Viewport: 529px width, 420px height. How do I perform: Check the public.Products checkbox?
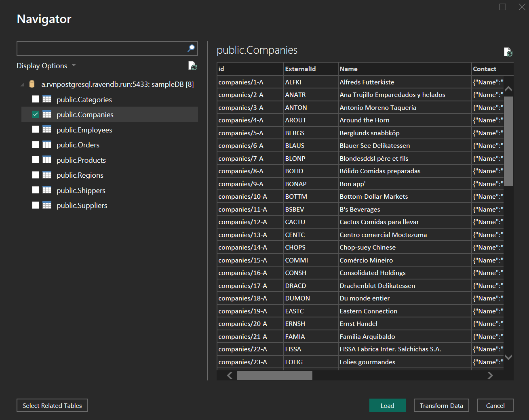(36, 160)
